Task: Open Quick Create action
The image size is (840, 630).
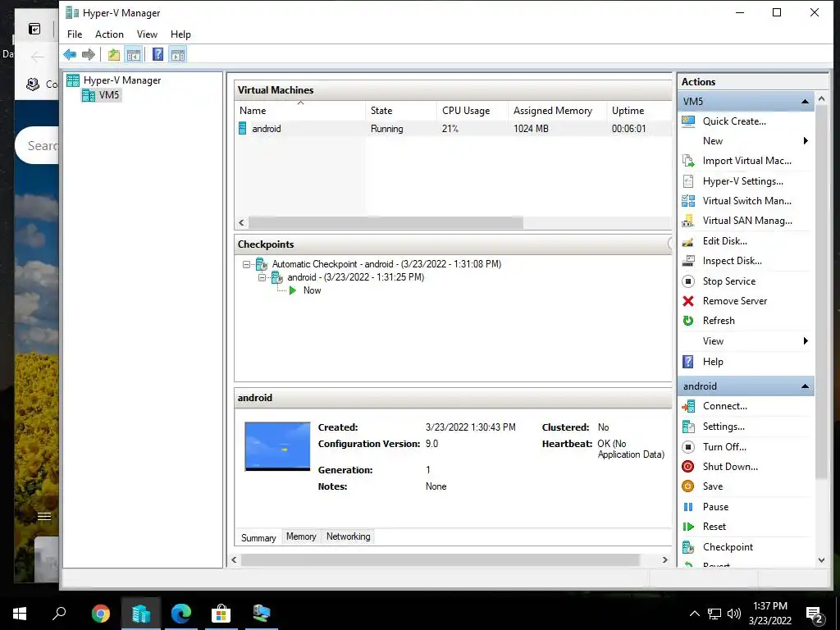Action: (x=734, y=121)
